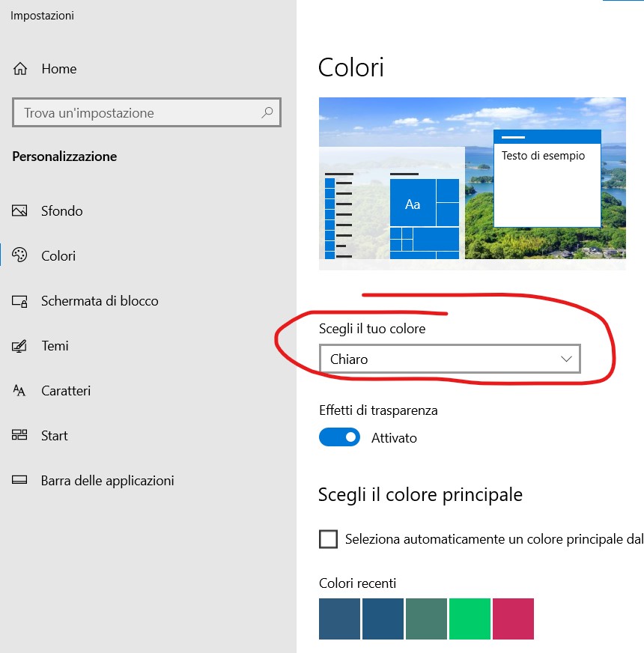
Task: Click the chevron on the Chiaro combo box
Action: [566, 359]
